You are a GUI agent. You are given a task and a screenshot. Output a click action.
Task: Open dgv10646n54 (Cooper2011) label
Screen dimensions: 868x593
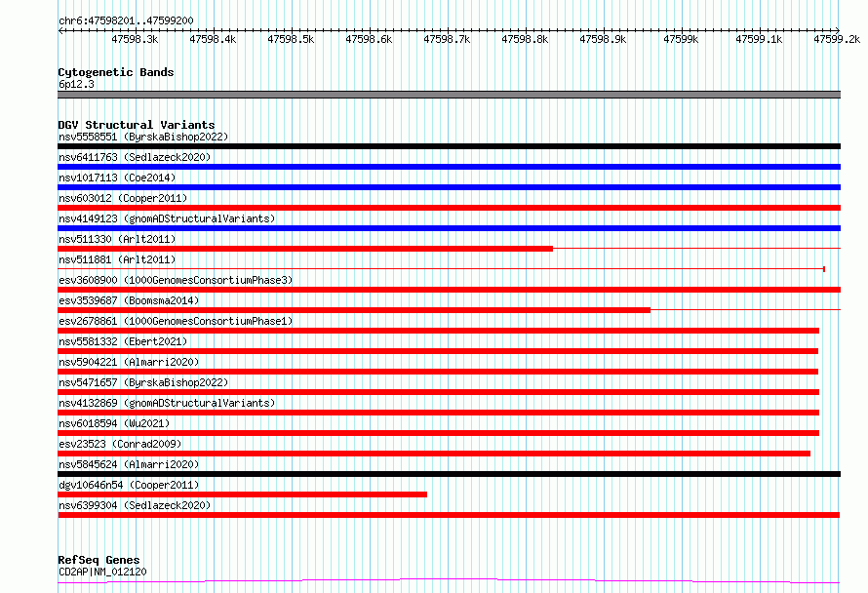coord(129,485)
